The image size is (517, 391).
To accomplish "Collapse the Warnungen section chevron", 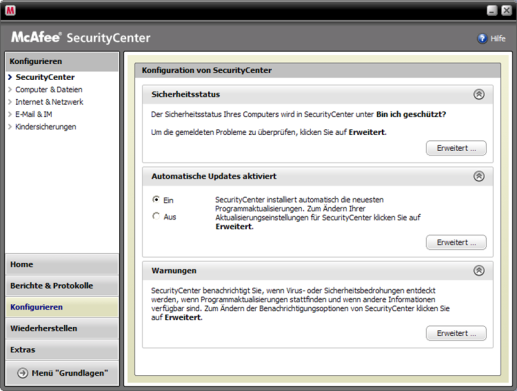I will (479, 270).
